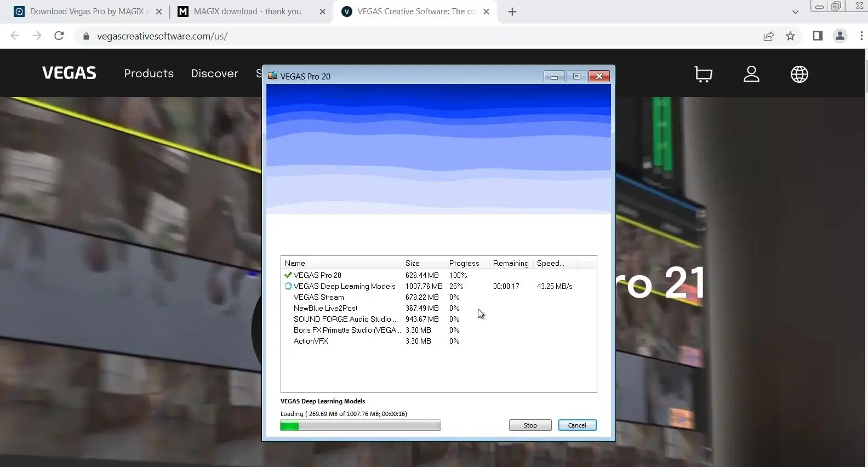The height and width of the screenshot is (467, 868).
Task: Click the Remaining column header
Action: (511, 263)
